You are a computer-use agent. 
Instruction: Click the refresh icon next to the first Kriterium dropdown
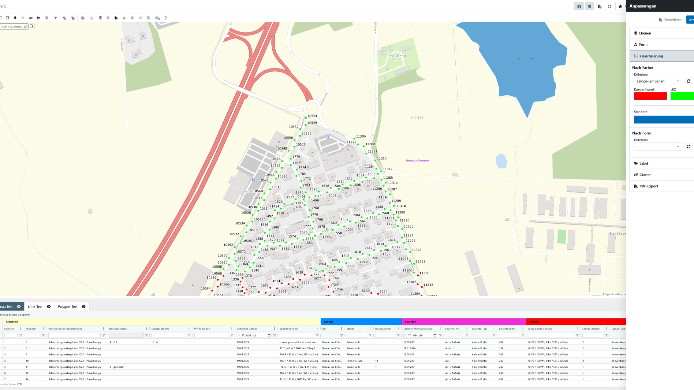point(688,81)
